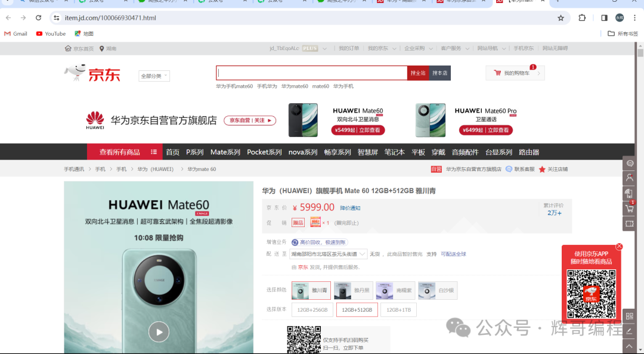Open the delivery address dropdown 湖南邵阳市北塔区
Image resolution: width=644 pixels, height=354 pixels.
[x=328, y=254]
